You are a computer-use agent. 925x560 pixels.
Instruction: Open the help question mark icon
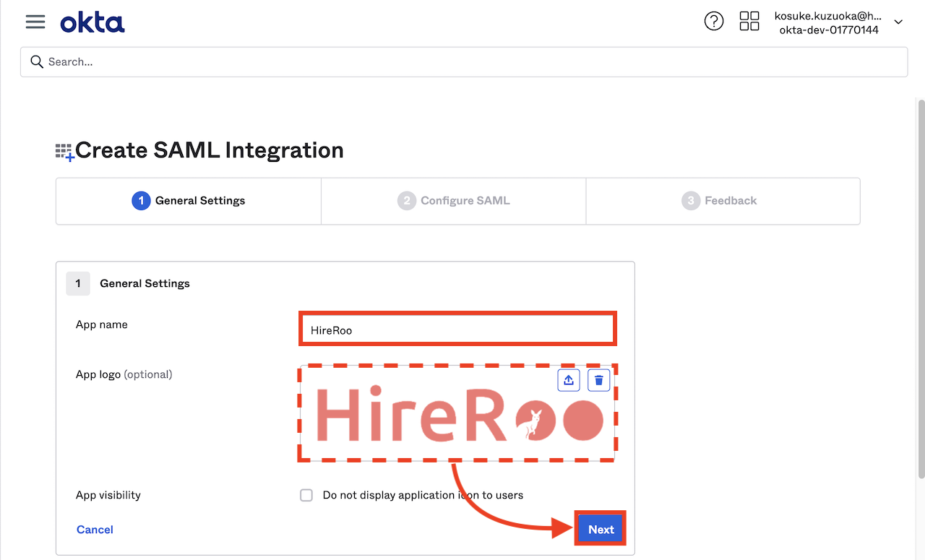714,21
